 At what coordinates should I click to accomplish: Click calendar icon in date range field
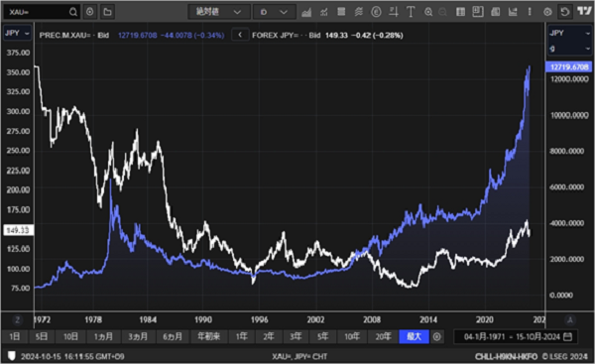[567, 336]
